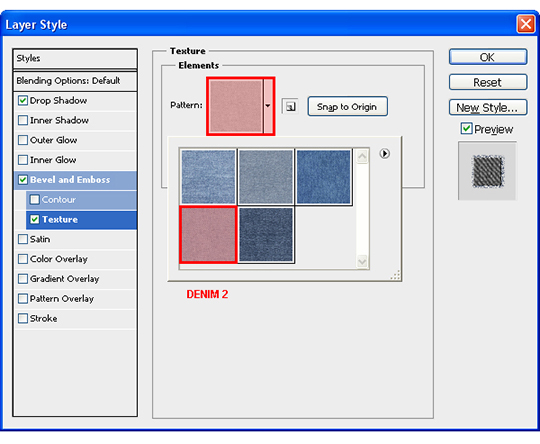The width and height of the screenshot is (540, 444).
Task: Create new preset from current pattern icon
Action: tap(290, 106)
